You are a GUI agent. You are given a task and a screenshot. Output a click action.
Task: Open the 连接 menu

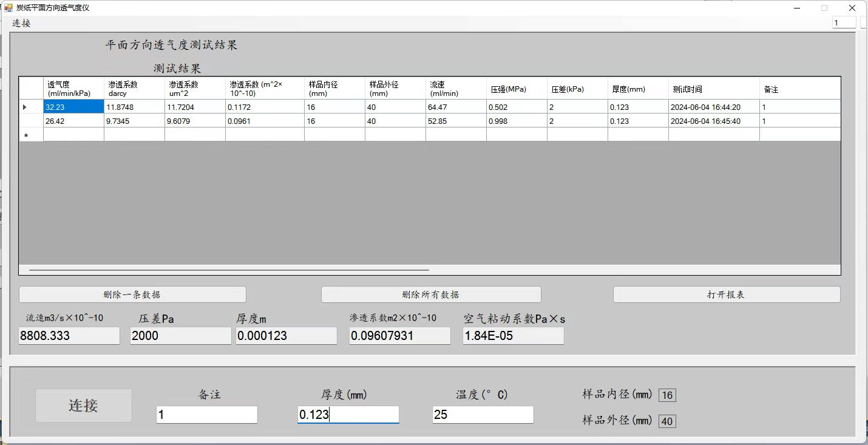pyautogui.click(x=21, y=24)
